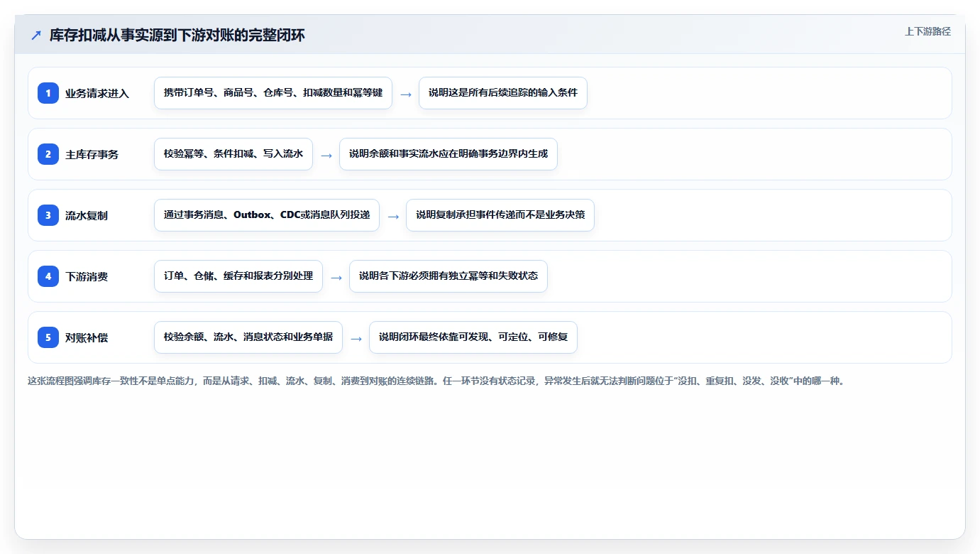Click the title 库存扣减从事实源到下游对账的完整闭环
980x554 pixels.
coord(177,36)
